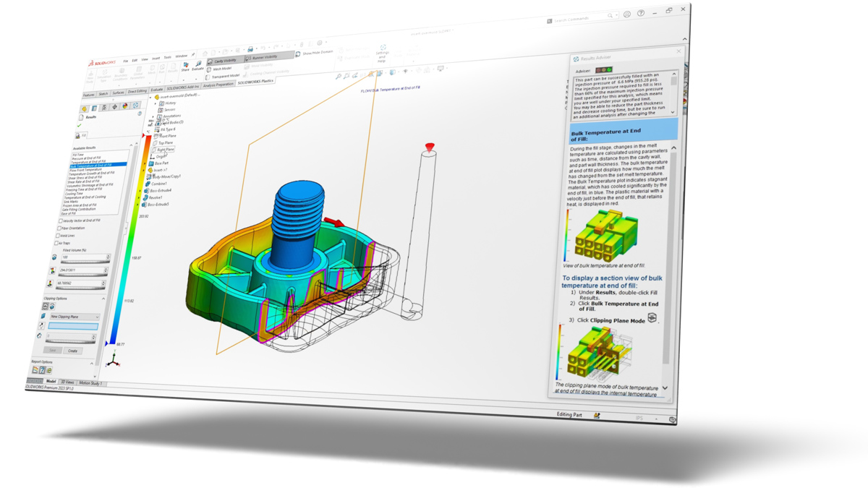This screenshot has width=868, height=488.
Task: Expand the Annotations node in the tree
Action: pyautogui.click(x=153, y=116)
